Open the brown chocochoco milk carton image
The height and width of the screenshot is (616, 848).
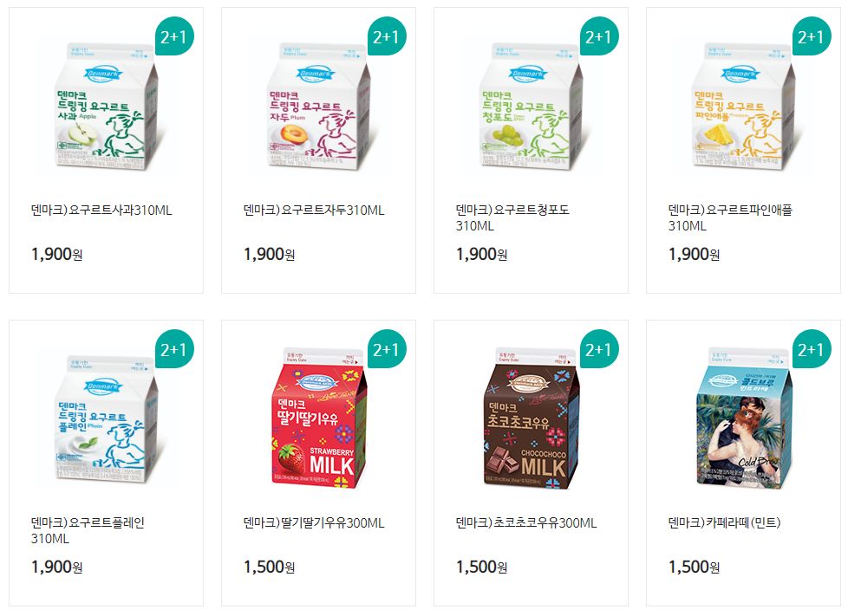pos(531,418)
